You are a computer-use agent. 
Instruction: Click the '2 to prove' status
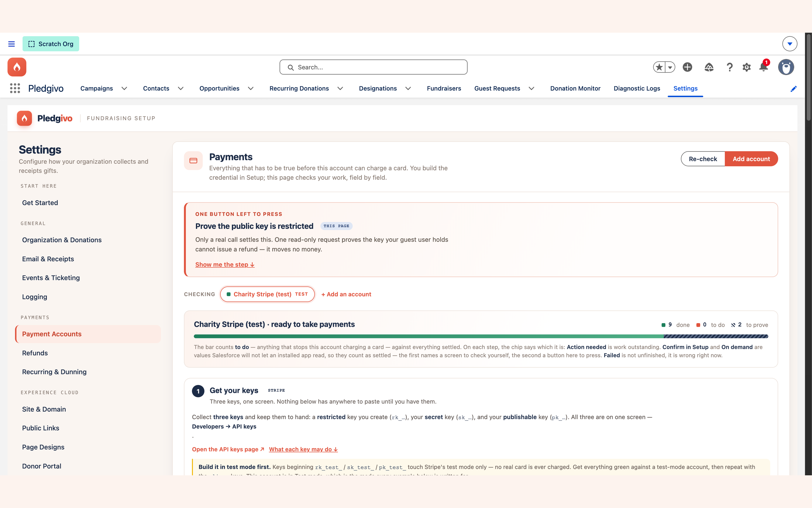point(750,325)
